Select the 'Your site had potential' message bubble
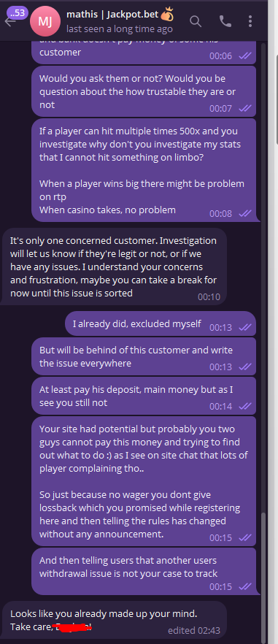This screenshot has height=644, width=278. (144, 481)
